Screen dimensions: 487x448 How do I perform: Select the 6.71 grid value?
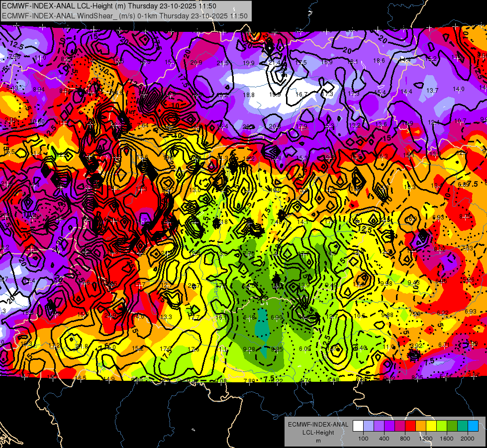(x=444, y=345)
